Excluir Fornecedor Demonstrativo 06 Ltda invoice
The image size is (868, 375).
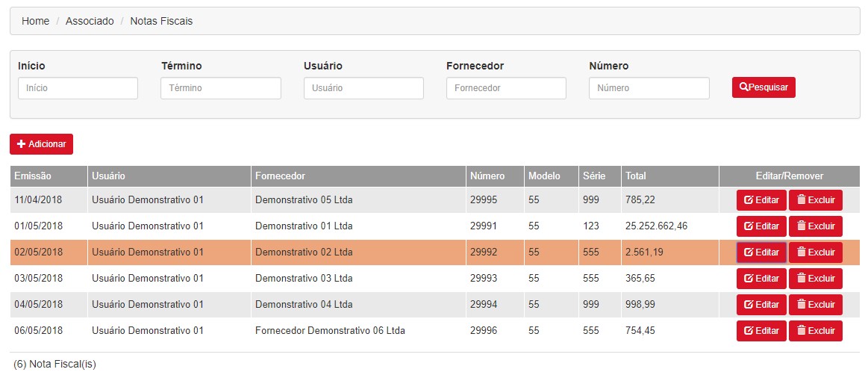[x=816, y=331]
